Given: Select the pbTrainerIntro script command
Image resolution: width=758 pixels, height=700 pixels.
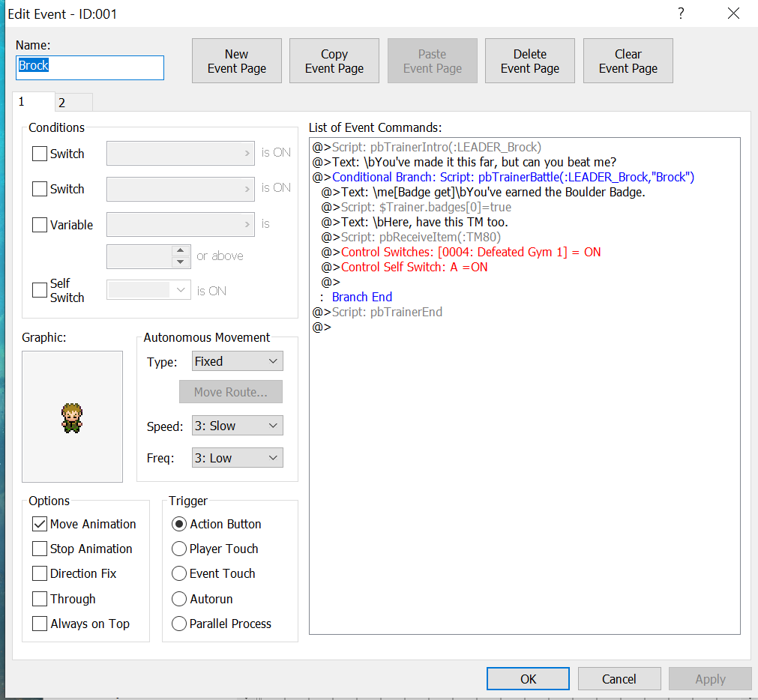Looking at the screenshot, I should 427,147.
